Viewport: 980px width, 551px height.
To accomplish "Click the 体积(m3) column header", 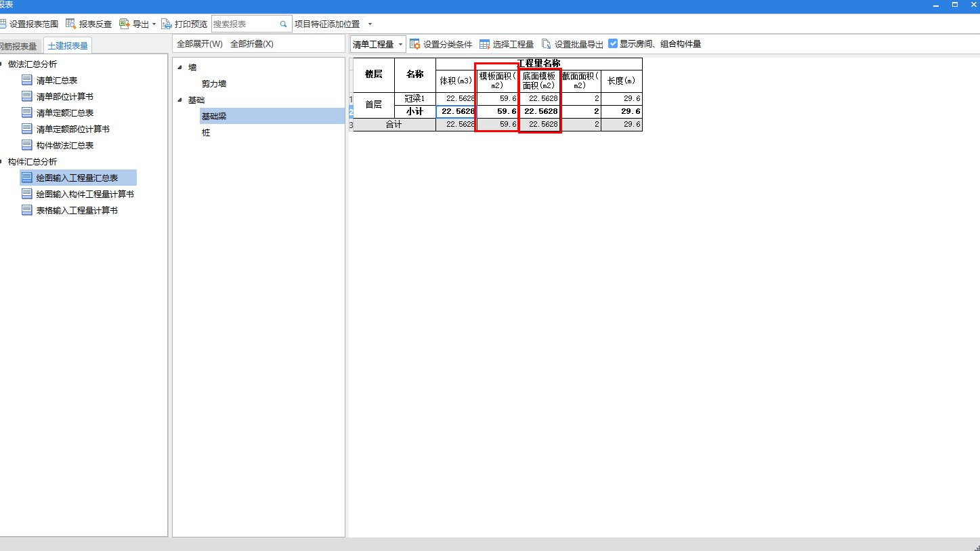I will point(456,81).
